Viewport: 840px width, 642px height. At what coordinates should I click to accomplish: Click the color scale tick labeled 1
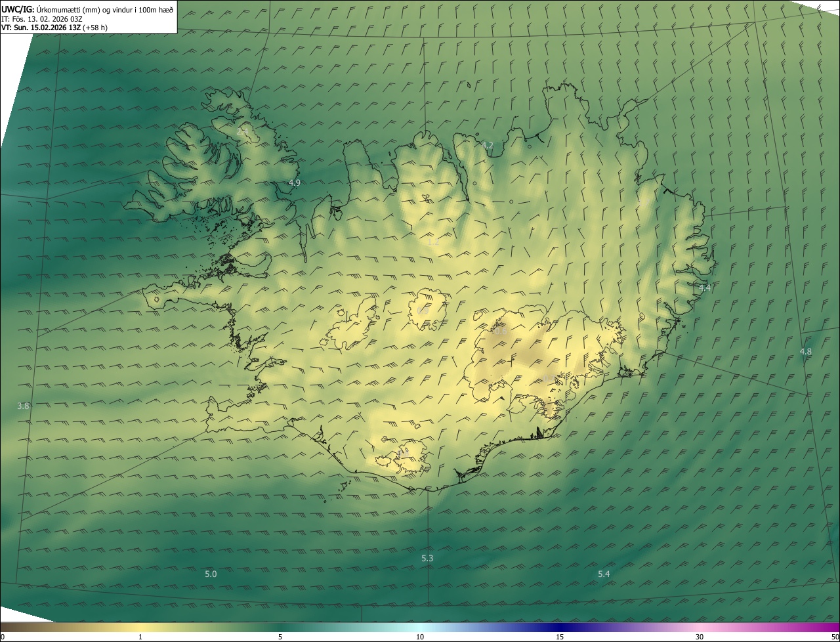pos(140,637)
